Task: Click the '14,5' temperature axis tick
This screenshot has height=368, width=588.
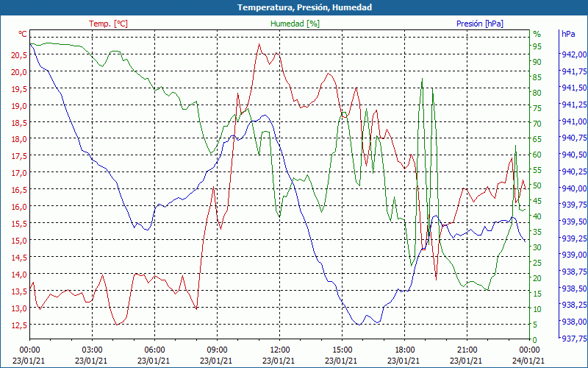Action: (19, 258)
